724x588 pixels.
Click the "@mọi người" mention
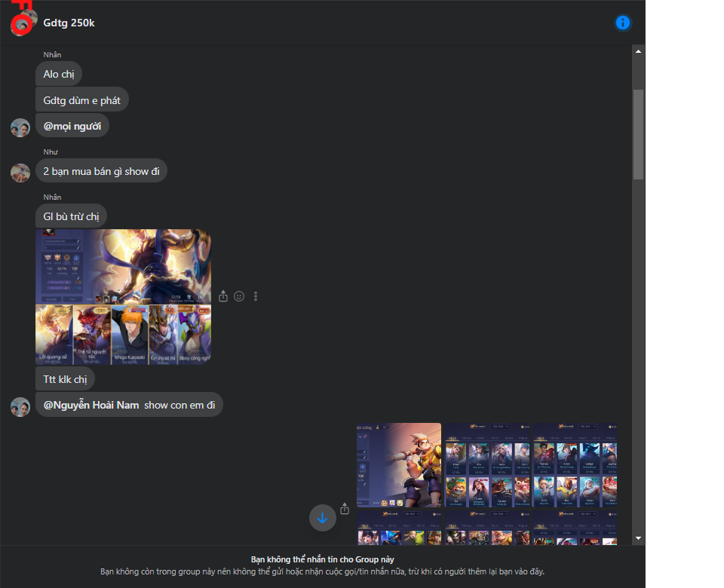(72, 126)
